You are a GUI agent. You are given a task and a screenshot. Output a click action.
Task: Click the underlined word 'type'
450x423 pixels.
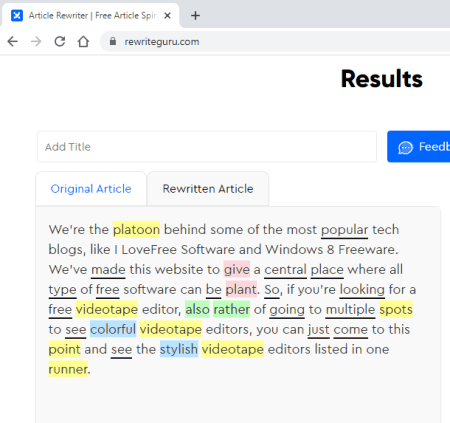click(62, 290)
